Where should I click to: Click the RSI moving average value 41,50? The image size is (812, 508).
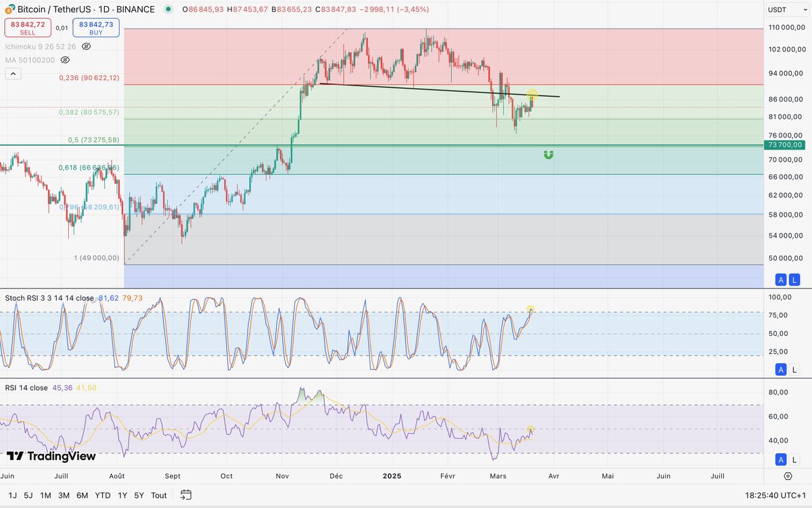coord(86,388)
